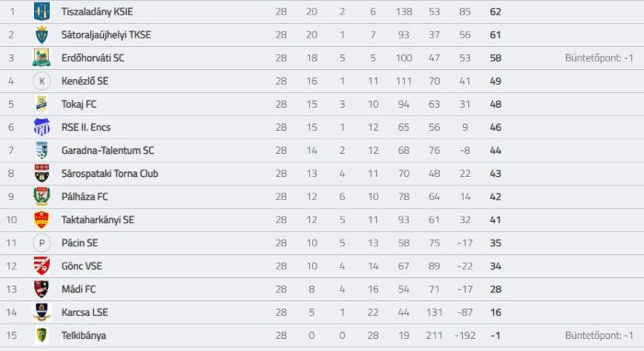Viewport: 644px width, 351px height.
Task: Open the Gönc VSE red-white crest
Action: [x=41, y=266]
